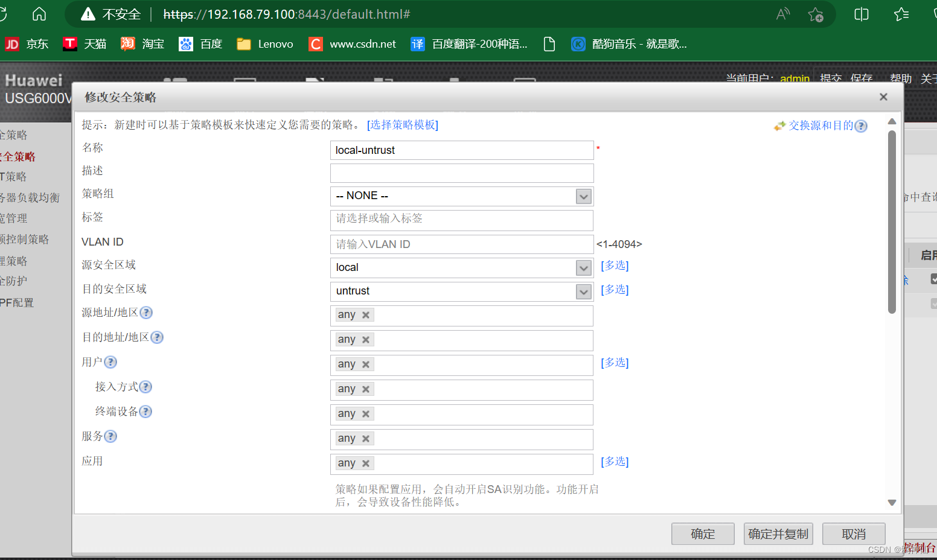Click the 名称 input field
Image resolution: width=937 pixels, height=560 pixels.
[462, 150]
